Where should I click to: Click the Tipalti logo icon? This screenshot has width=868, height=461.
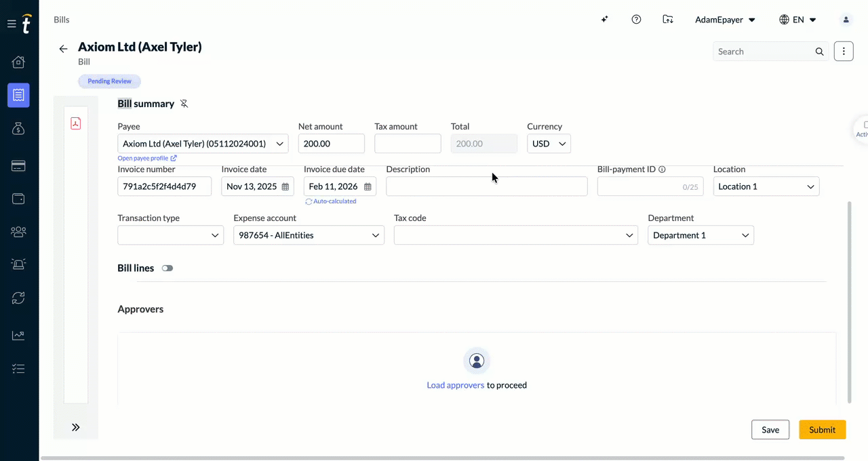[x=26, y=24]
